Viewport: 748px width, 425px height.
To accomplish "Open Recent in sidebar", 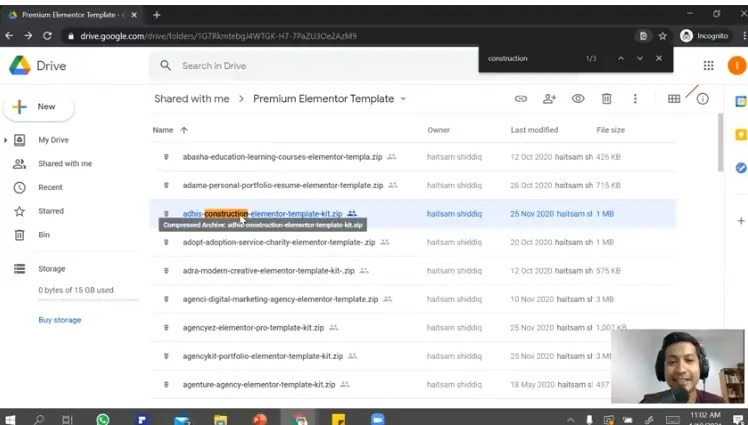I will coord(50,187).
